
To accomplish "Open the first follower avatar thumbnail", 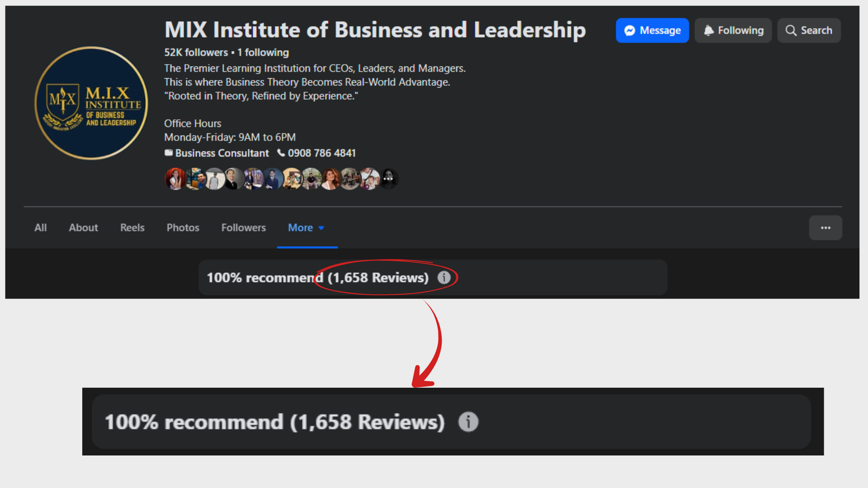I will coord(175,178).
